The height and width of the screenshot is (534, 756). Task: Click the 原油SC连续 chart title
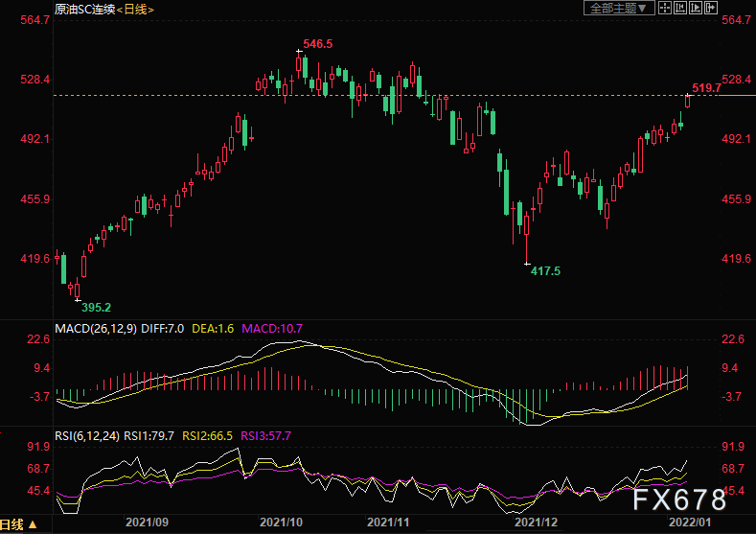click(85, 10)
